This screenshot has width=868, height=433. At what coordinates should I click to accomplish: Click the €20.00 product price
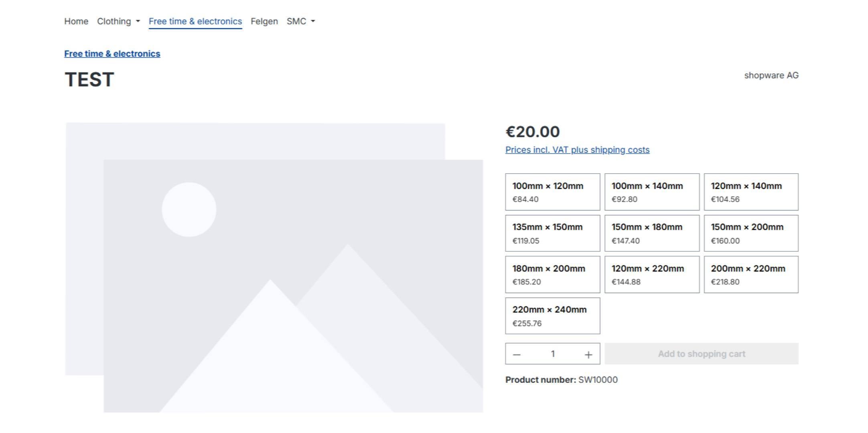click(x=533, y=132)
